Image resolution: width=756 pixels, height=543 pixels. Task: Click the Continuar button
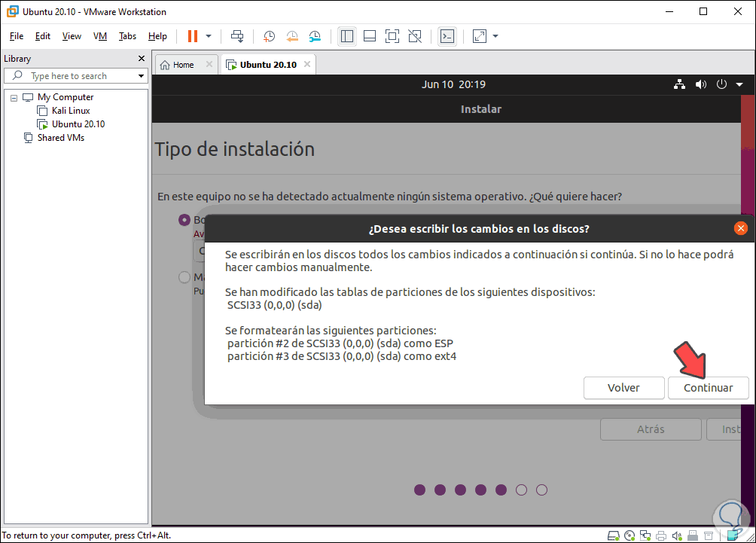(x=709, y=388)
